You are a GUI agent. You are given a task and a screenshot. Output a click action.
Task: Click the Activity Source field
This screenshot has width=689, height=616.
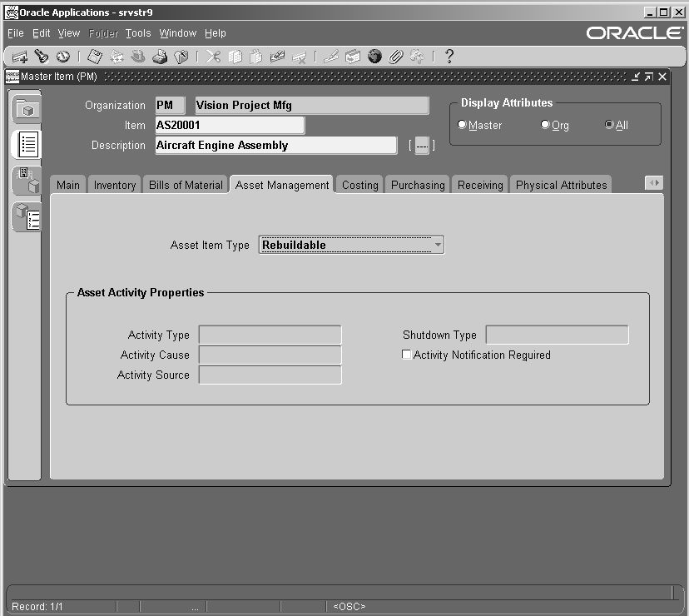click(270, 375)
